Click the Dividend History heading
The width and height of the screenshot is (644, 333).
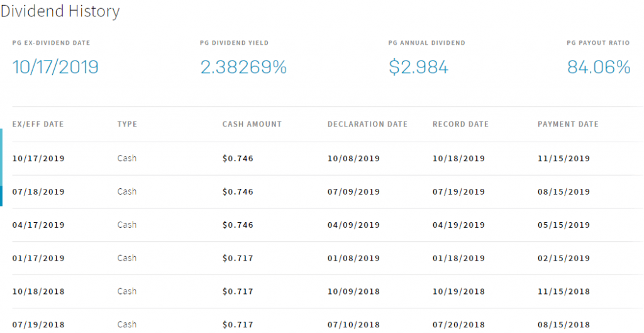pyautogui.click(x=60, y=11)
